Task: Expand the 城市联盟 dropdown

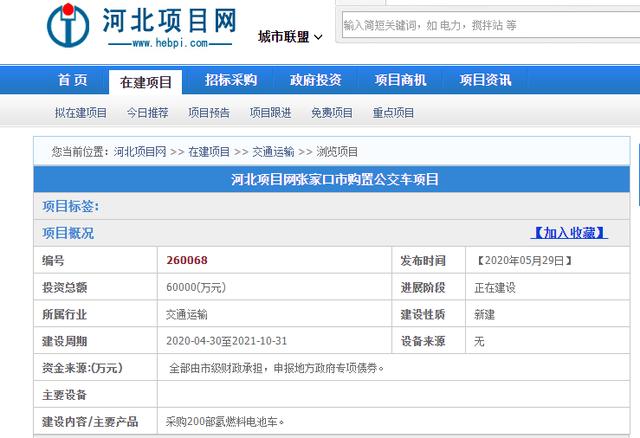Action: tap(290, 37)
